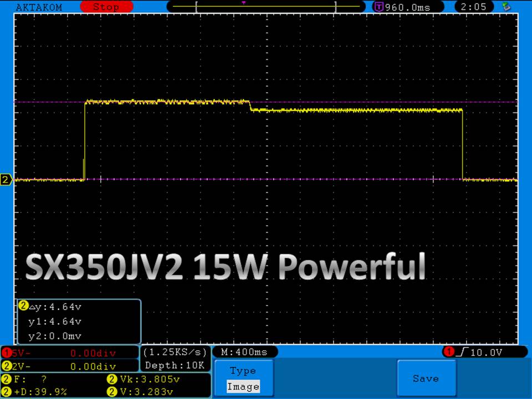Select the purple trigger position T icon
The image size is (532, 399).
tap(379, 7)
